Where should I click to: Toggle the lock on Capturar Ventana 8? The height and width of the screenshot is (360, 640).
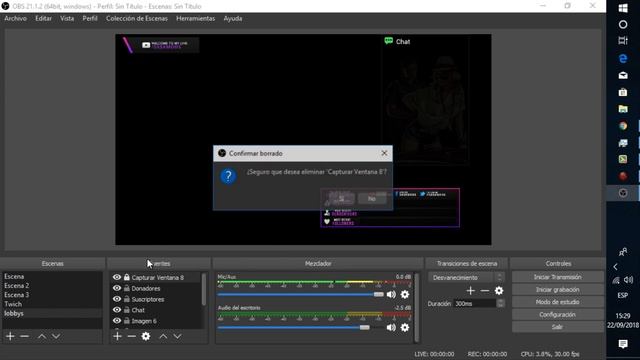click(127, 277)
